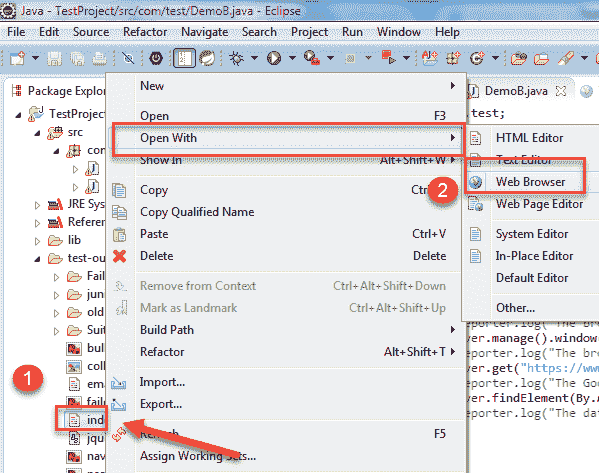Screen dimensions: 599x473
Task: Click the Web Page Editor icon
Action: 476,204
